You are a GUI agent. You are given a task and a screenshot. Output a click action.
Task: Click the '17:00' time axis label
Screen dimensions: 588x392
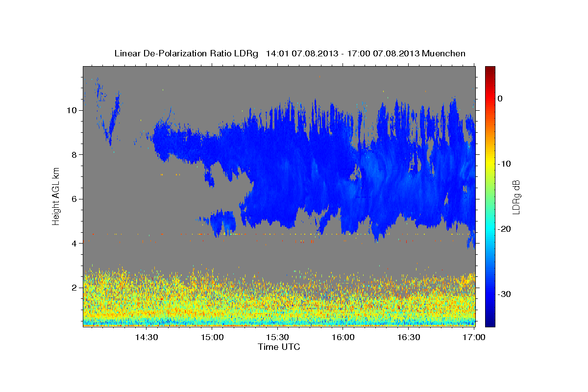[474, 338]
